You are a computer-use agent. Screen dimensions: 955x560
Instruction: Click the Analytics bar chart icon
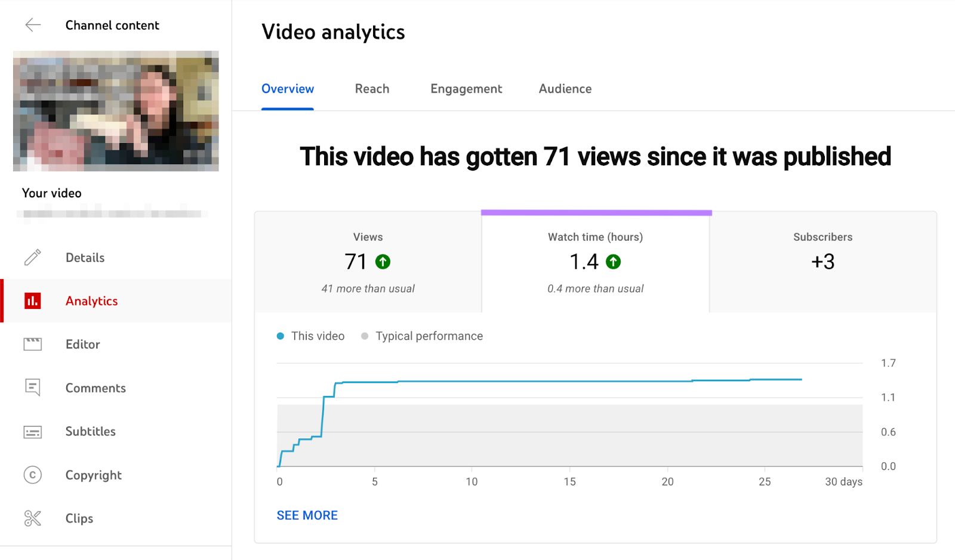[33, 301]
